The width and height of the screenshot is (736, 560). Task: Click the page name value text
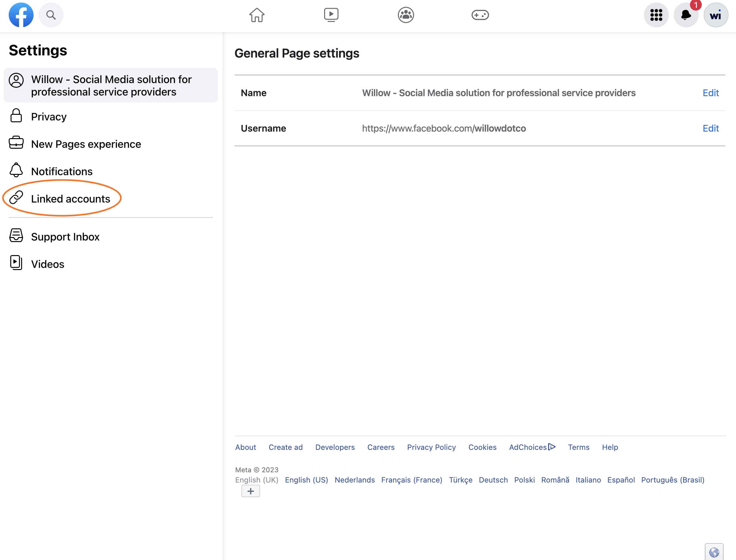coord(499,93)
